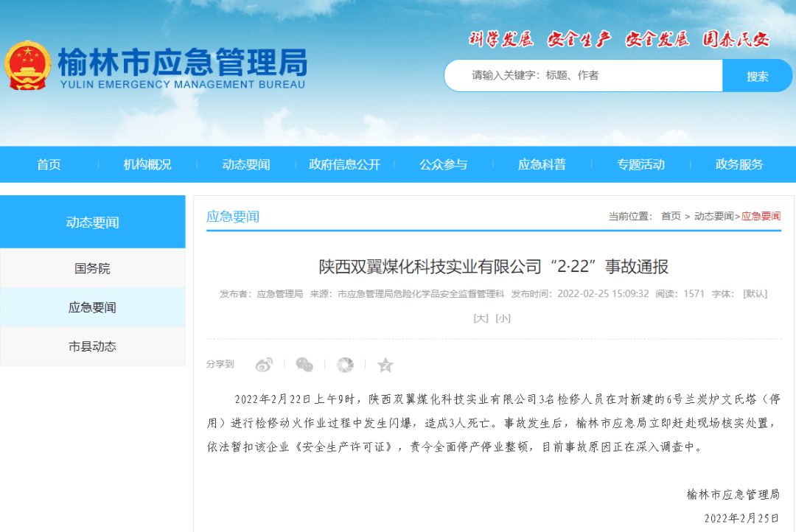Image resolution: width=796 pixels, height=532 pixels.
Task: Share article to Weibo
Action: tap(264, 365)
